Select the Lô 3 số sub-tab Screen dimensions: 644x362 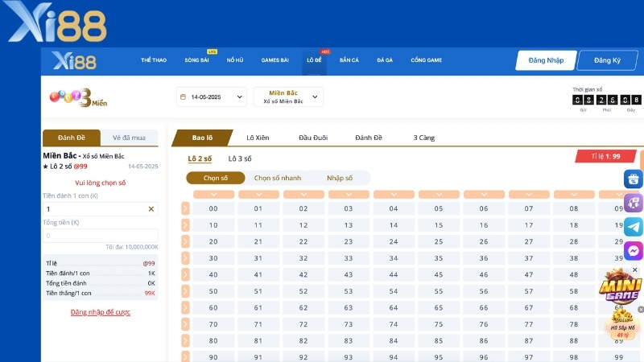click(240, 158)
